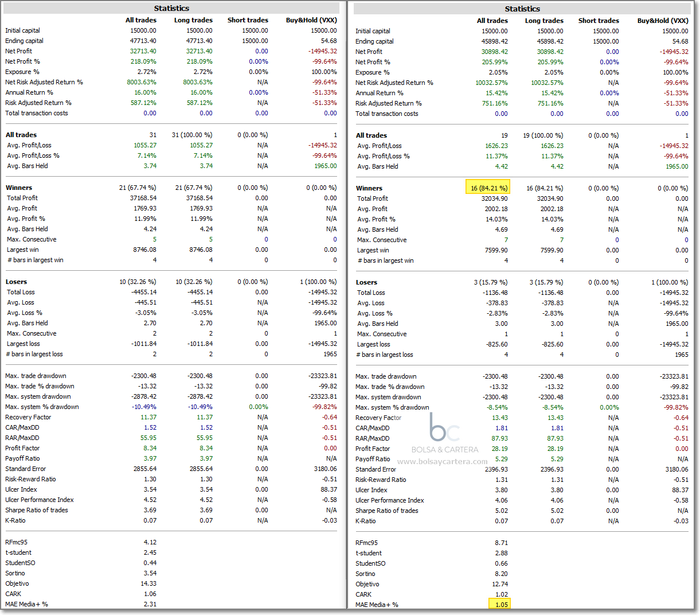Image resolution: width=700 pixels, height=615 pixels.
Task: Click right panel RFmc95 value 8.71
Action: tap(502, 543)
